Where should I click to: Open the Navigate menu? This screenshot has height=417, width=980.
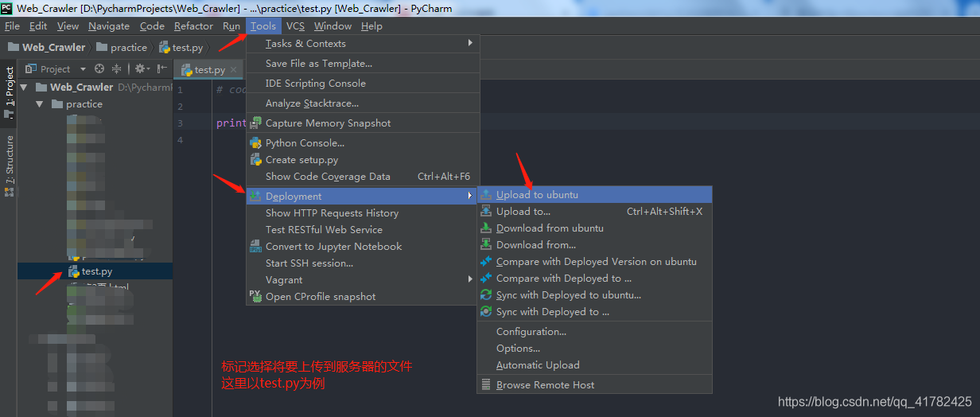pos(109,26)
